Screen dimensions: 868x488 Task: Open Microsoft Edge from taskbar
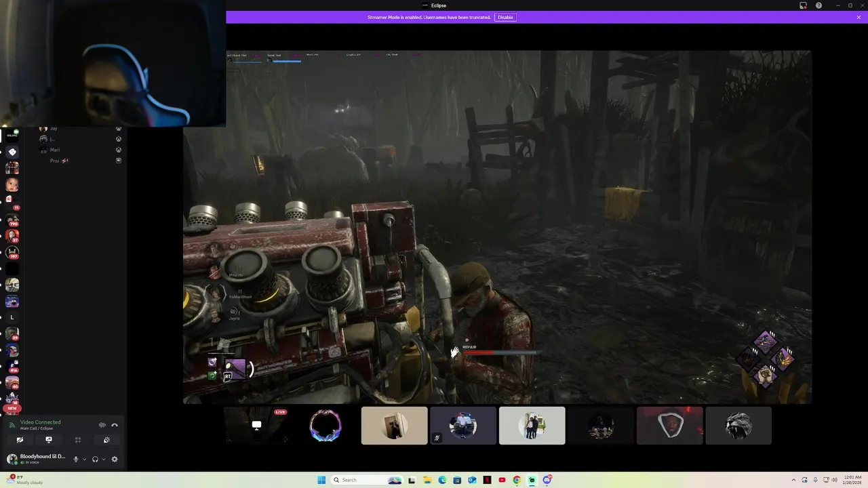tap(442, 480)
